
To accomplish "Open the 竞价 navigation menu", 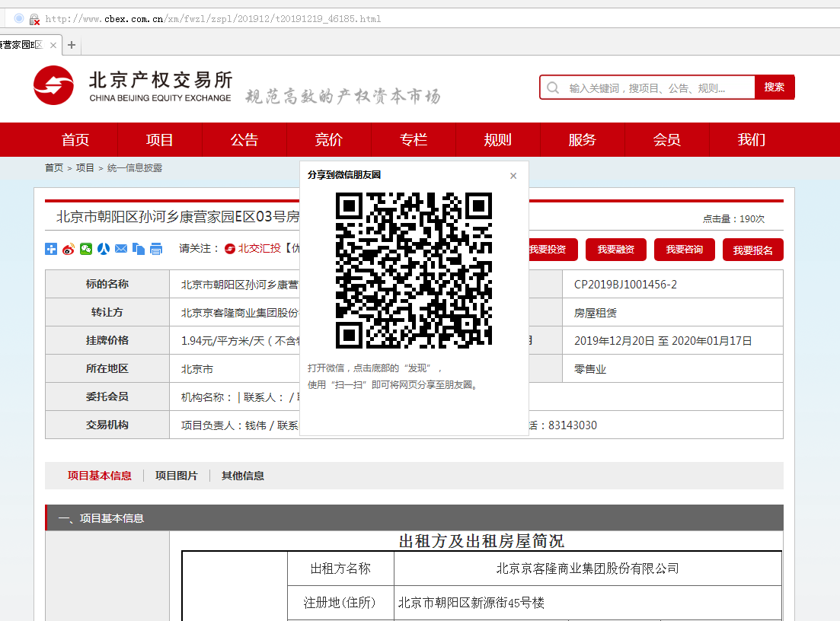I will tap(329, 140).
